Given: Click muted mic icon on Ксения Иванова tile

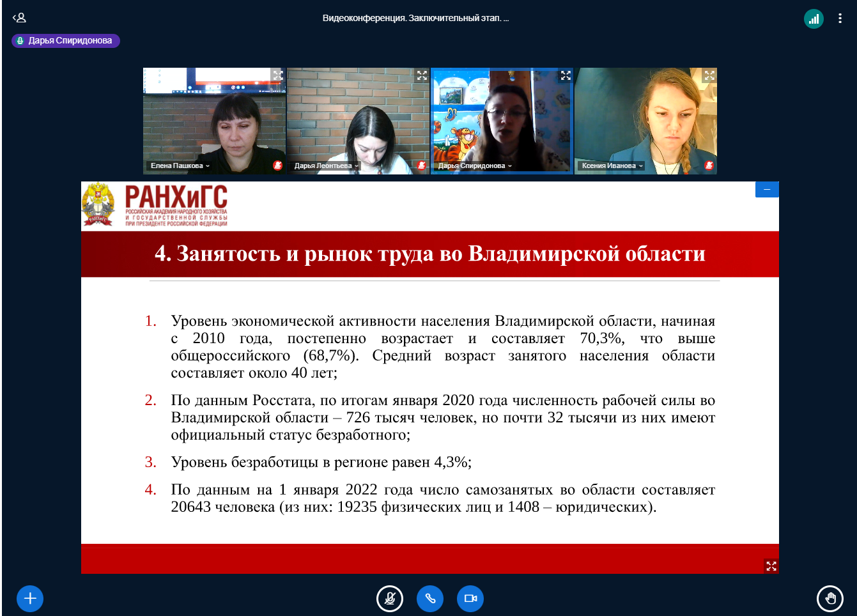Looking at the screenshot, I should pos(709,166).
